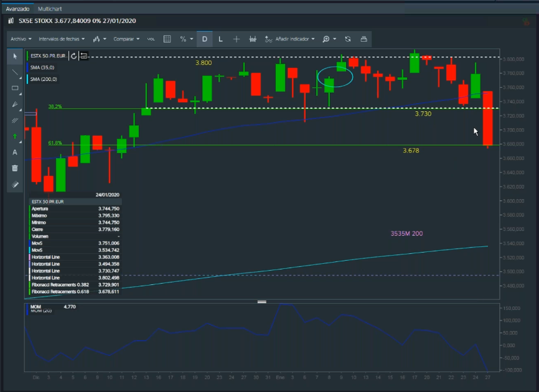Select the Avanzado tab
539x392 pixels.
pos(17,9)
